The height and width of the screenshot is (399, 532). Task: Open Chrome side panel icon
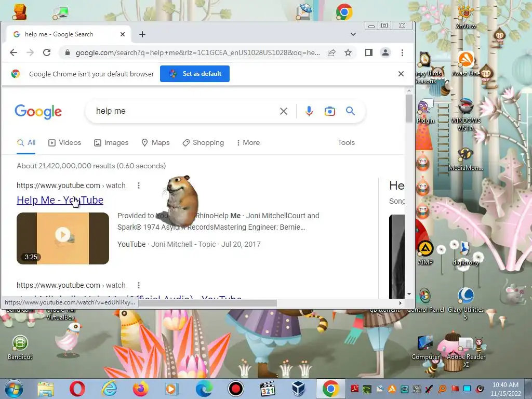[369, 52]
